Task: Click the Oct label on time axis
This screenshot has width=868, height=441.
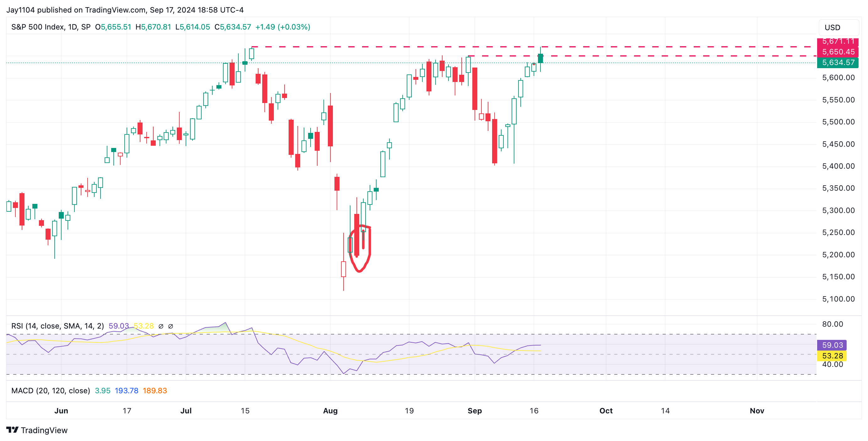Action: (606, 411)
